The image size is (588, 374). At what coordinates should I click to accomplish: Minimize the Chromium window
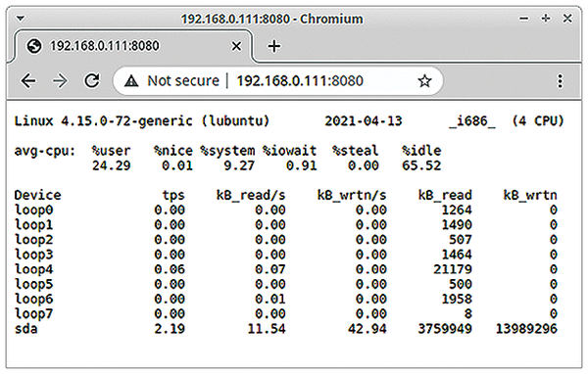524,19
